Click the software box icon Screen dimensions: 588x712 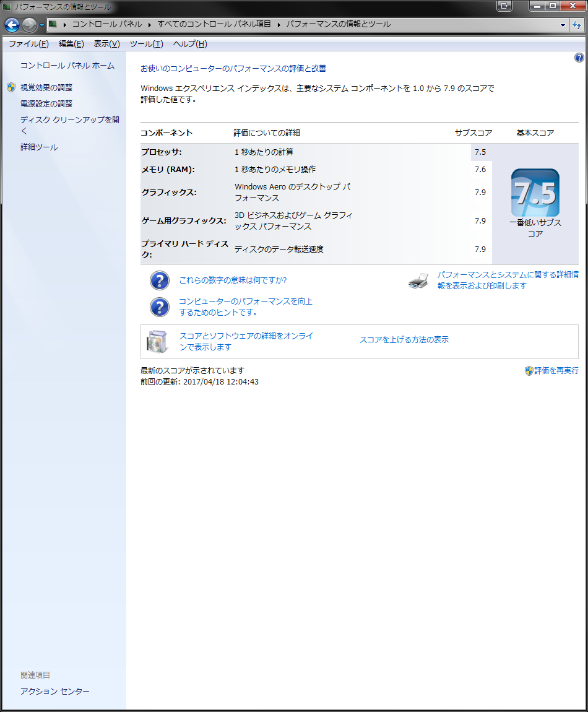157,342
